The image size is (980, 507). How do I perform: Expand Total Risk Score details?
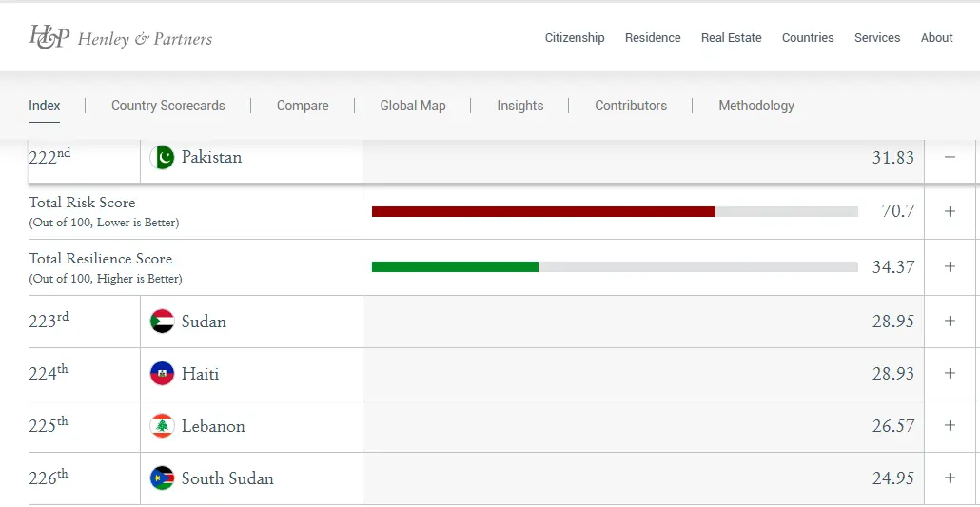(950, 211)
